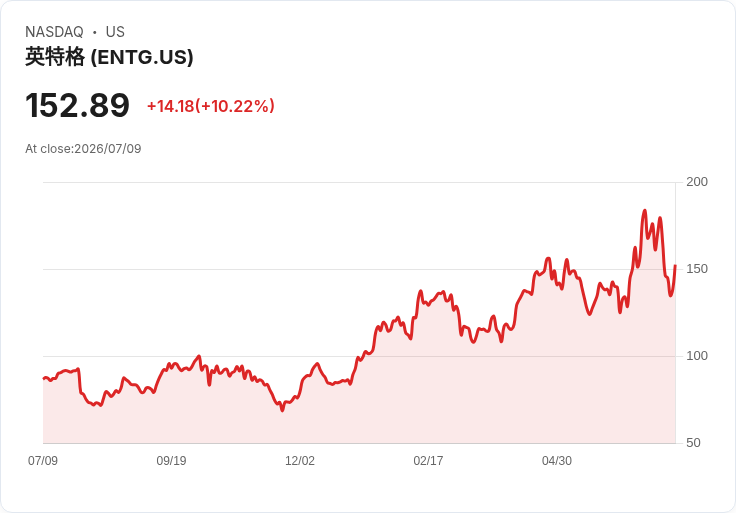The width and height of the screenshot is (736, 513).
Task: Click the NASDAQ exchange label
Action: click(x=54, y=32)
